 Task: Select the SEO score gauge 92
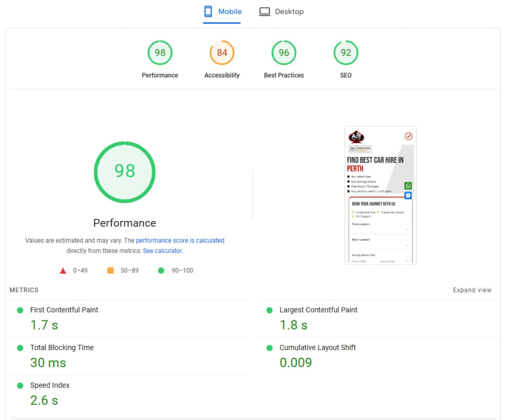click(x=346, y=53)
